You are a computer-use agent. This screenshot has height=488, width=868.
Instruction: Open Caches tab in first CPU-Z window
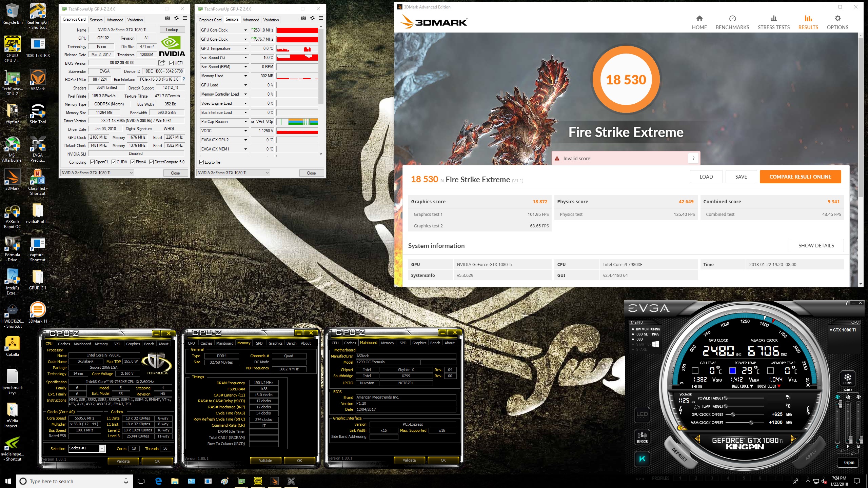pyautogui.click(x=64, y=344)
